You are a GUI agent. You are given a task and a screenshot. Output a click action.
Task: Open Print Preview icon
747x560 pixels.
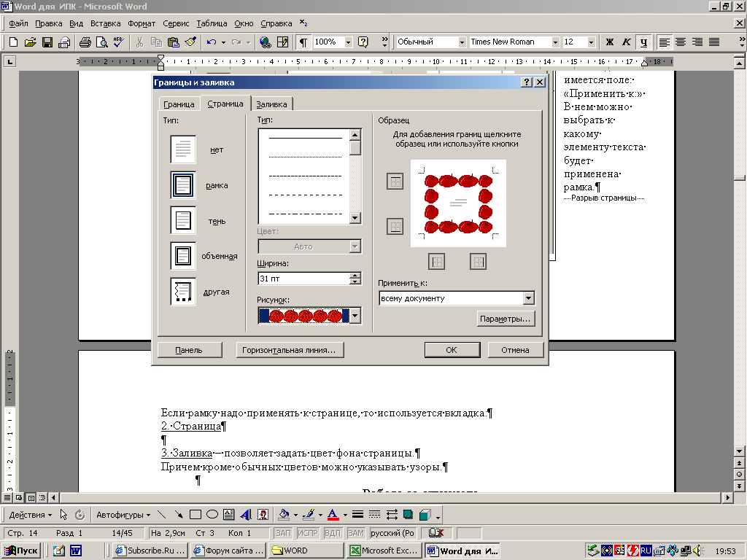(x=101, y=42)
